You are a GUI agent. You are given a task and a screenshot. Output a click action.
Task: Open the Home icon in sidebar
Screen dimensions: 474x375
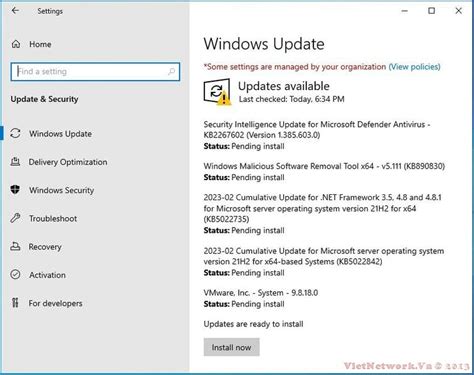point(16,44)
